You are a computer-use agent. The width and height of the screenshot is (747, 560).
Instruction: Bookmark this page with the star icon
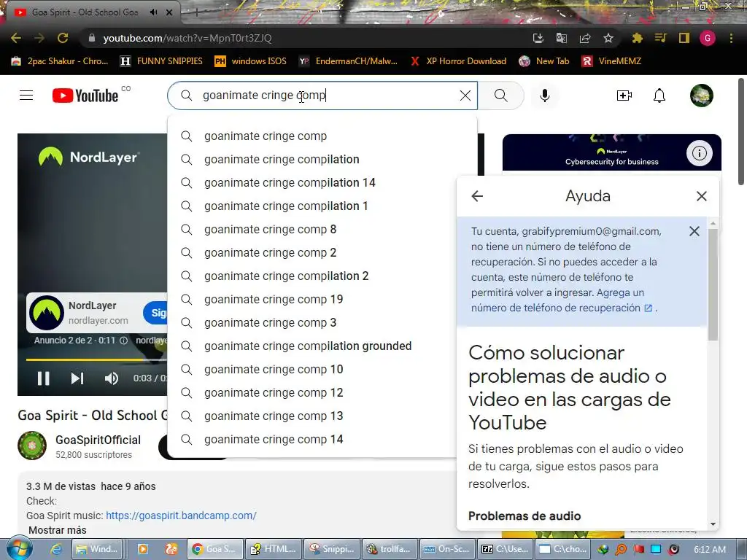point(608,38)
